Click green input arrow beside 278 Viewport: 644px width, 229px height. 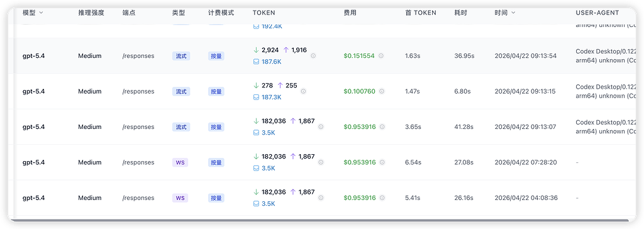click(257, 86)
